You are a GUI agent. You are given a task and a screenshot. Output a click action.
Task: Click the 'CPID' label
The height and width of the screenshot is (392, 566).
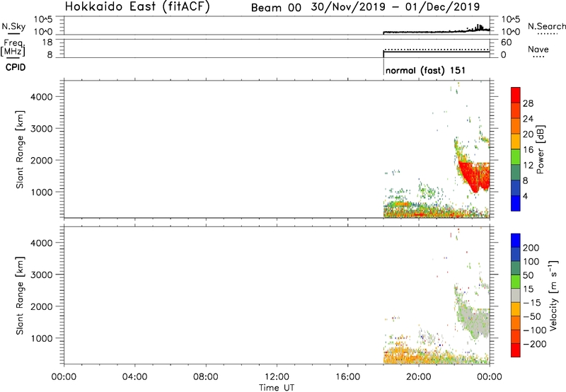16,67
